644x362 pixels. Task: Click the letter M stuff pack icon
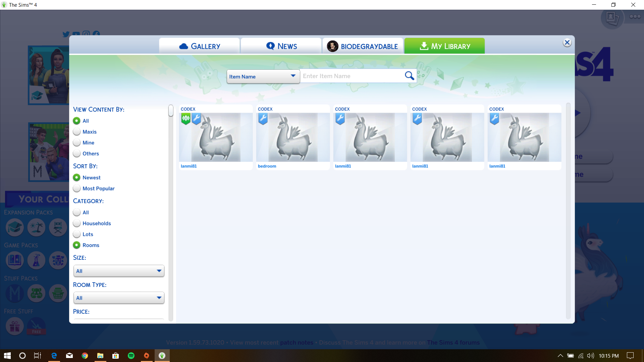click(x=14, y=293)
